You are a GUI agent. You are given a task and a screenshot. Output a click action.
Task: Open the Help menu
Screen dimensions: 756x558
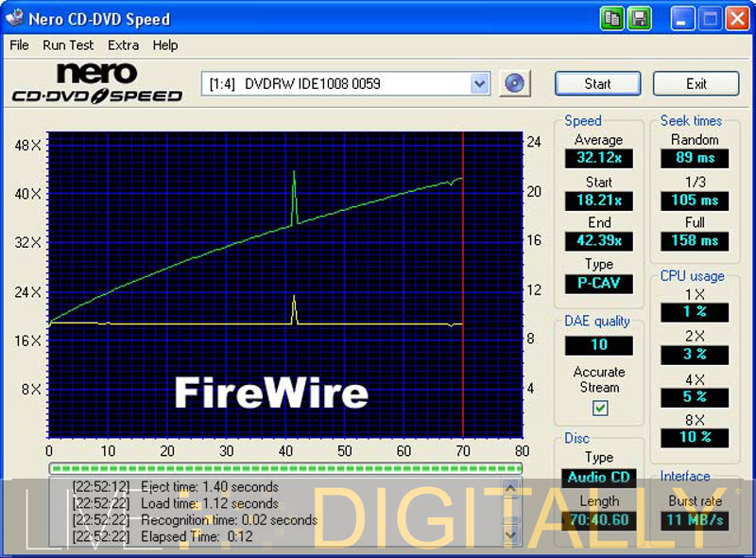coord(165,44)
